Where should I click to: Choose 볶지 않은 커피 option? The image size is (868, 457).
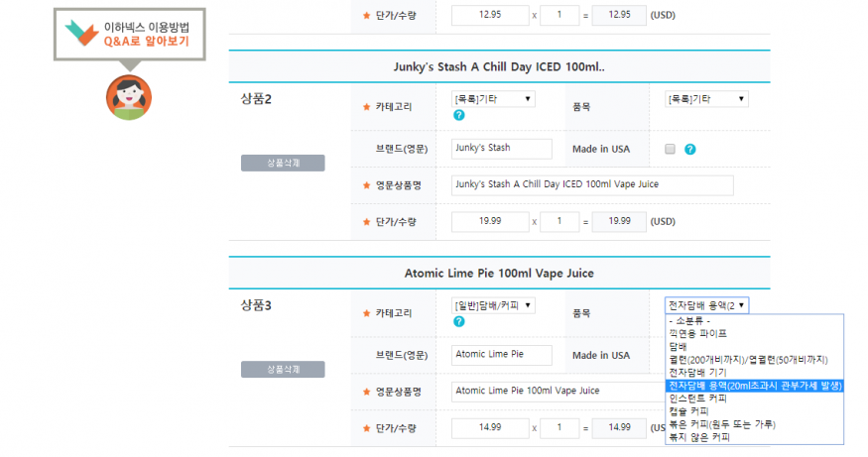tap(699, 436)
